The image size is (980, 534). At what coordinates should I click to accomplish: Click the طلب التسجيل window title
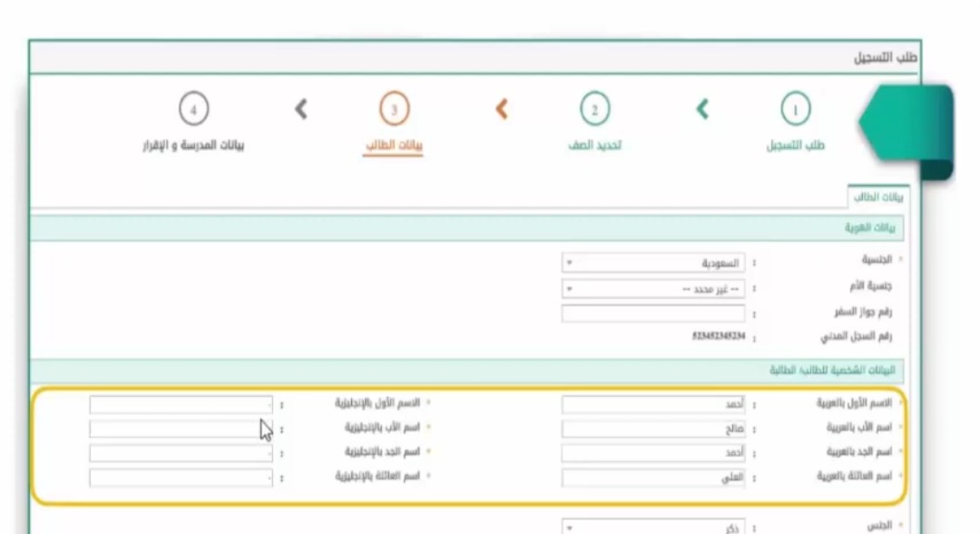(885, 57)
